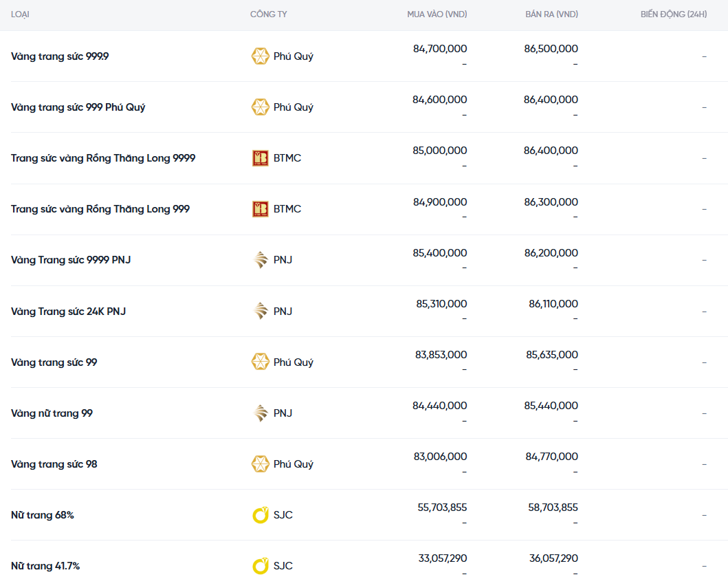
Task: Click the CÔNG TY column header
Action: pyautogui.click(x=268, y=14)
